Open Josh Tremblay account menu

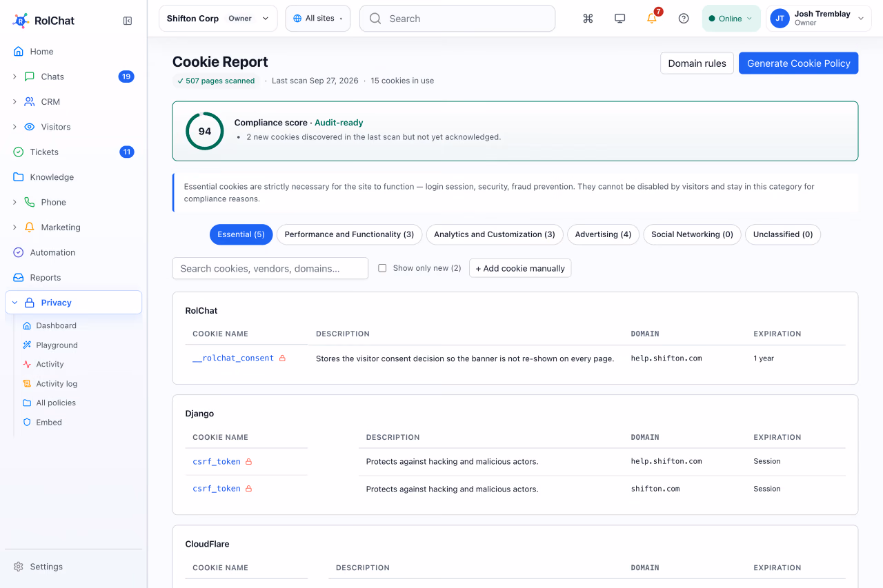(818, 19)
